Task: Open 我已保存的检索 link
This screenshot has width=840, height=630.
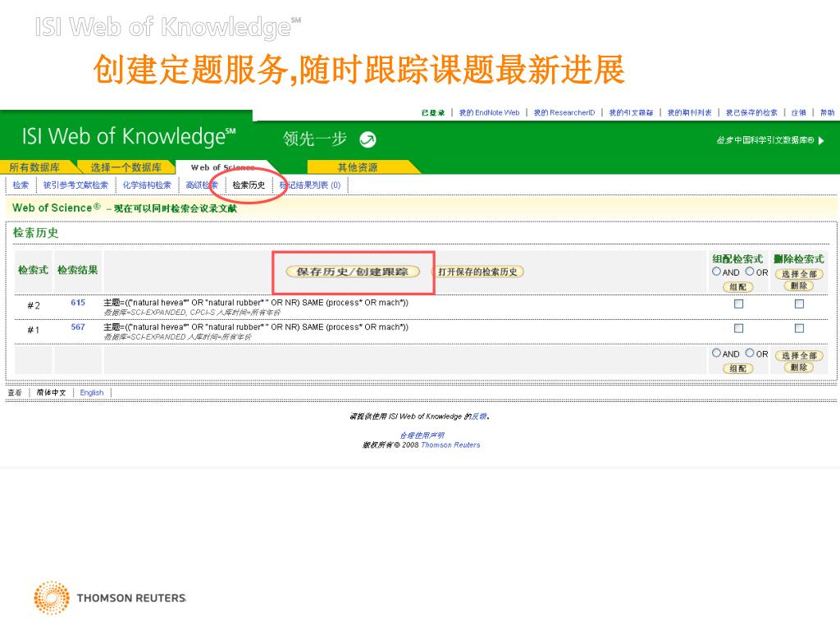Action: (751, 112)
